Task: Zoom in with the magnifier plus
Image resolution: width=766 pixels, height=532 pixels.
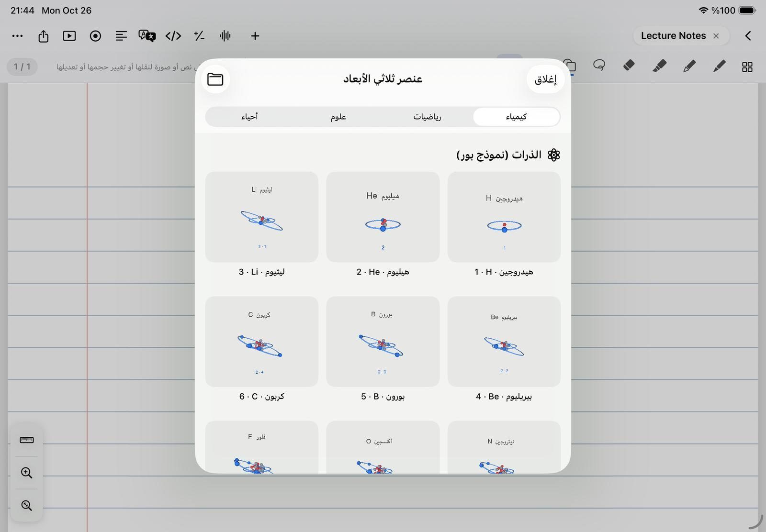Action: (27, 473)
